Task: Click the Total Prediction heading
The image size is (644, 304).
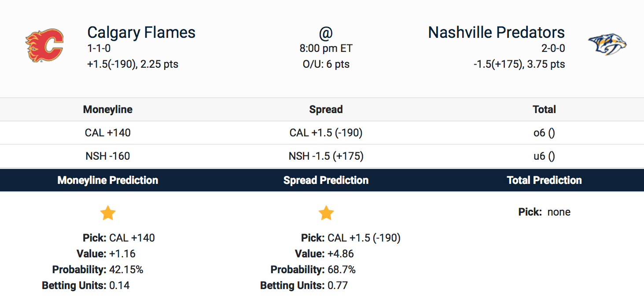Action: [x=544, y=180]
